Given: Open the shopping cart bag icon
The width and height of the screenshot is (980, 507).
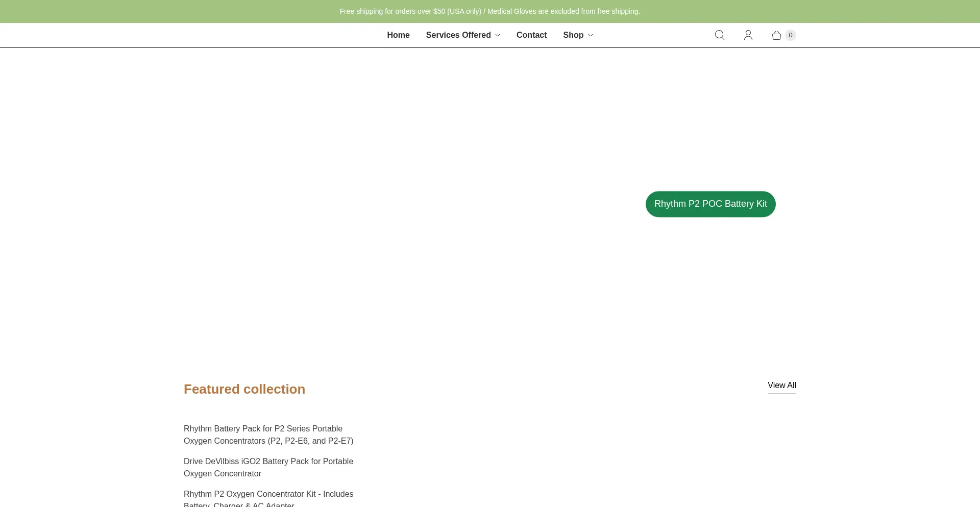Looking at the screenshot, I should (776, 35).
